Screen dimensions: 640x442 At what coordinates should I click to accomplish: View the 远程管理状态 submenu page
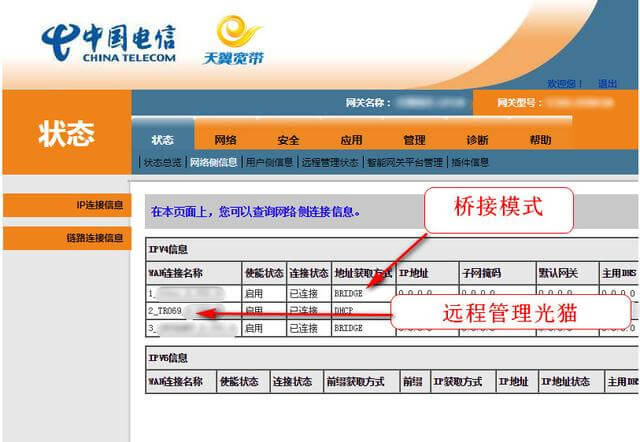[329, 162]
